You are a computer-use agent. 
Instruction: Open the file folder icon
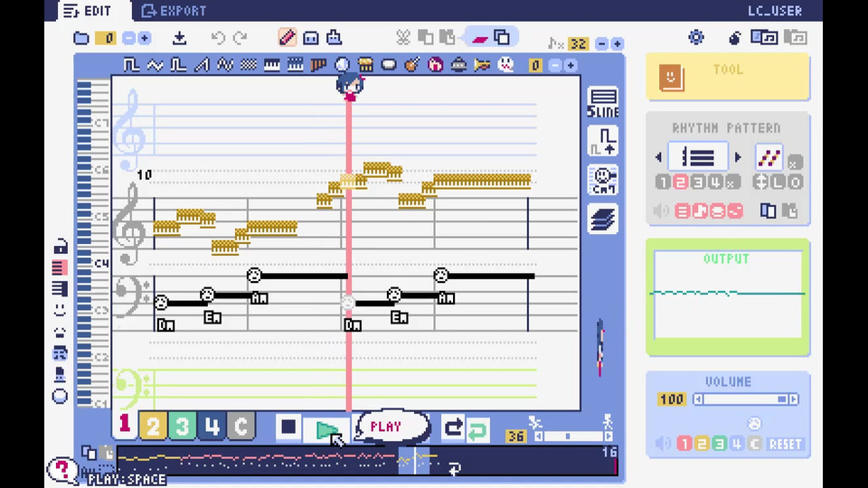(81, 38)
